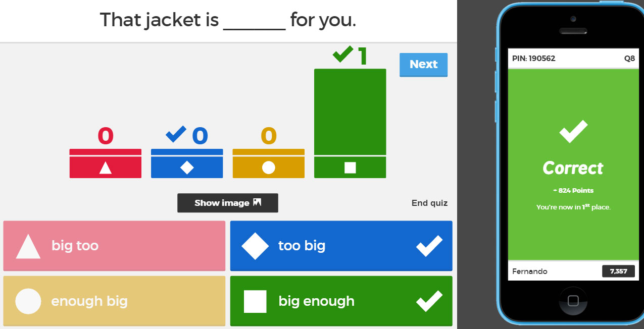Select the red 'big too' answer tile
Image resolution: width=644 pixels, height=329 pixels.
coord(114,246)
